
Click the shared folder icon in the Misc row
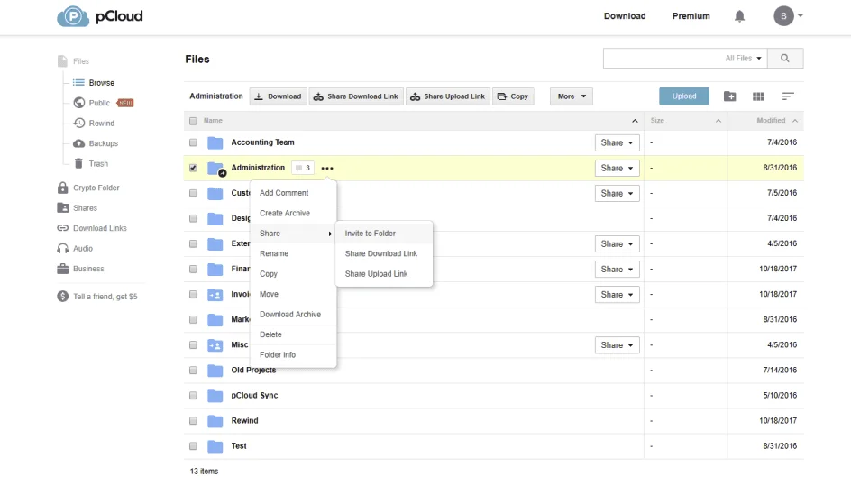click(x=215, y=345)
